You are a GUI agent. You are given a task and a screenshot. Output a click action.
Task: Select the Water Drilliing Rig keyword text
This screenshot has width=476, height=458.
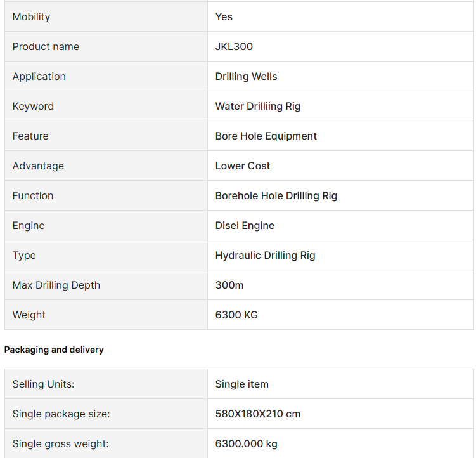(x=258, y=106)
